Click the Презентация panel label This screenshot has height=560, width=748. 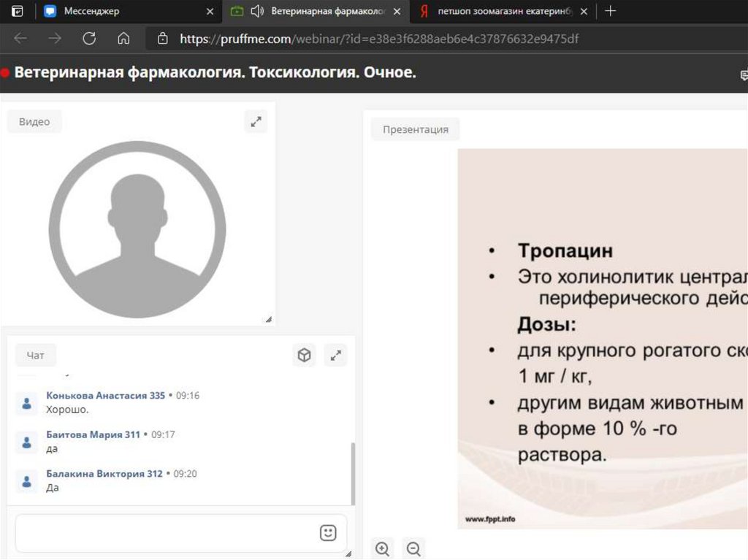click(415, 129)
